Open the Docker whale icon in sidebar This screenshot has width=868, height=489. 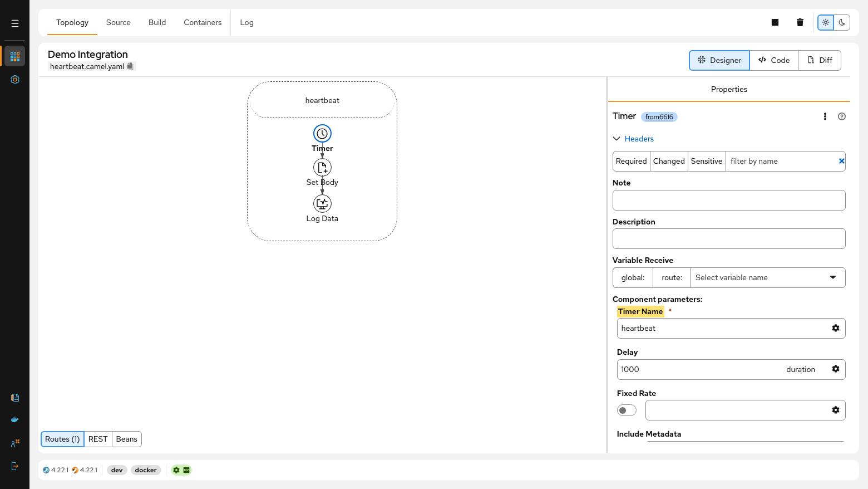click(15, 419)
